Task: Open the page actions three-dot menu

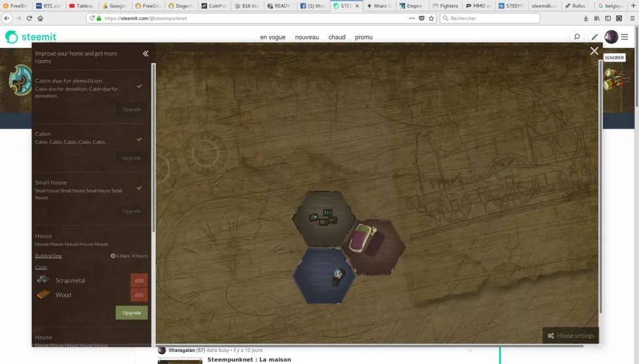Action: (x=412, y=19)
